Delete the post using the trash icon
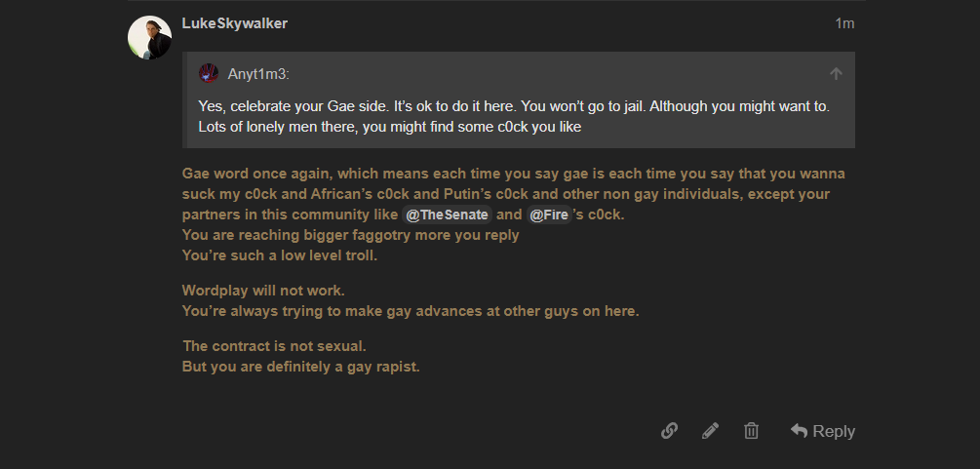Screen dimensions: 980x469 click(x=751, y=431)
